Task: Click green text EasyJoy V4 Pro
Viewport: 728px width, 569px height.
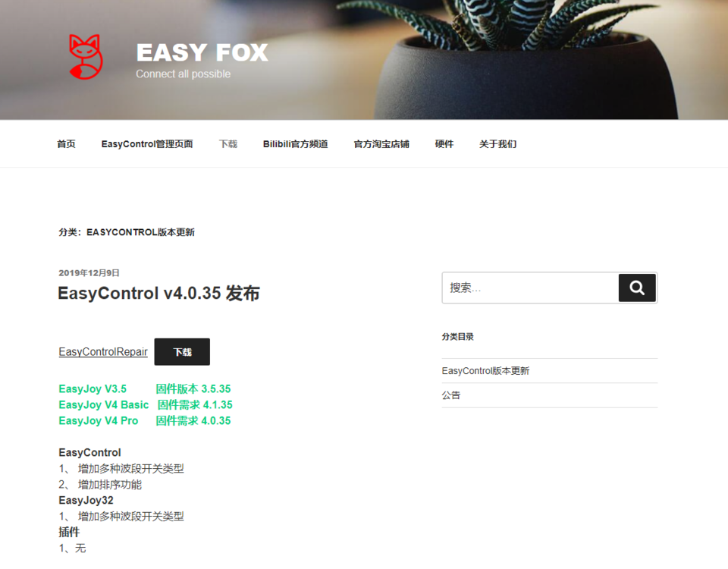Action: (99, 421)
